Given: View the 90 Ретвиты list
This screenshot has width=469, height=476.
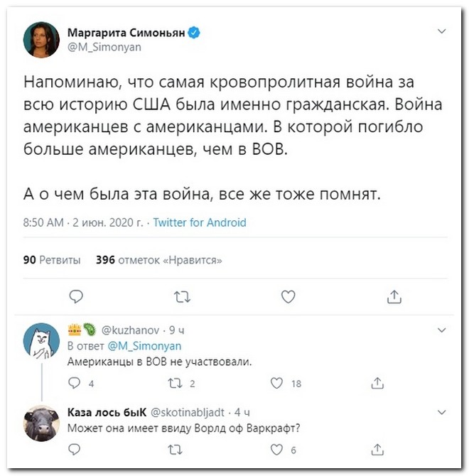Looking at the screenshot, I should tap(52, 260).
